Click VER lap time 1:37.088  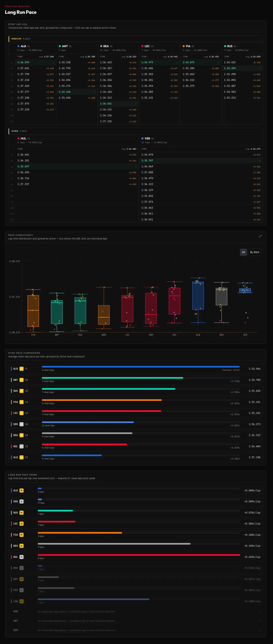pos(147,172)
